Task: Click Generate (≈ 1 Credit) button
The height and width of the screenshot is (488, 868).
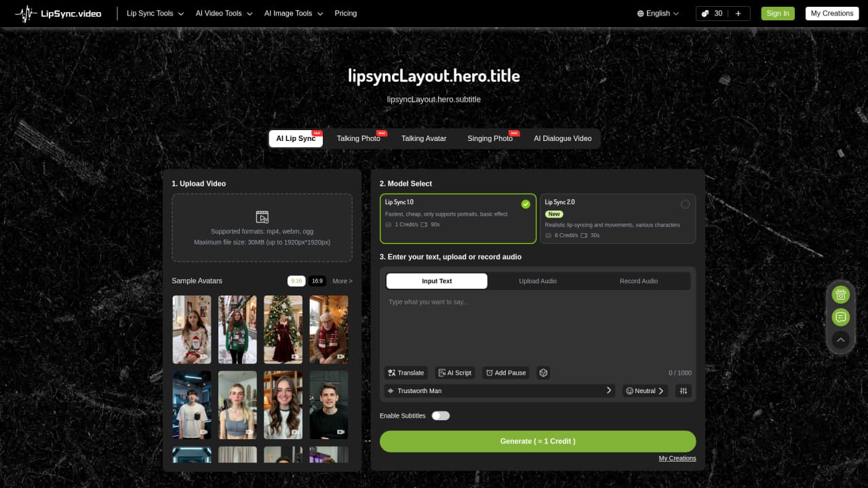Action: pos(538,441)
